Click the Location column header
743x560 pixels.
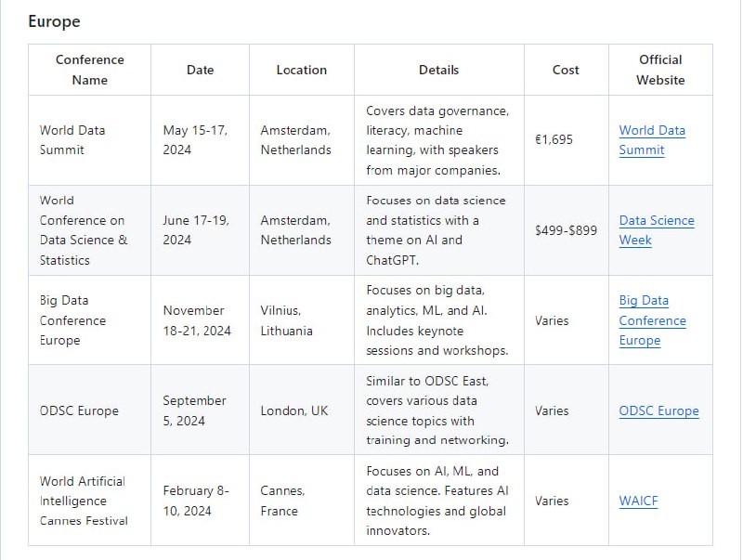click(301, 70)
